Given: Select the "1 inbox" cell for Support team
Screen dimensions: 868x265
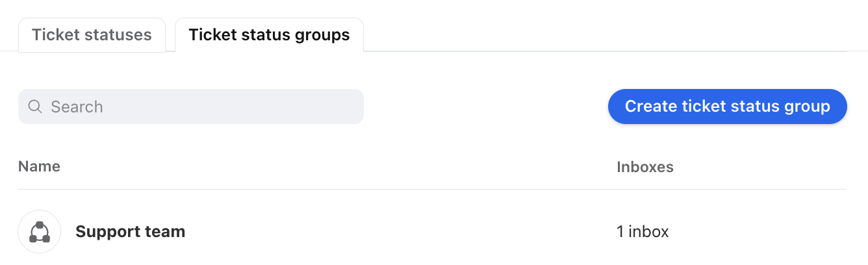Looking at the screenshot, I should pos(643,231).
